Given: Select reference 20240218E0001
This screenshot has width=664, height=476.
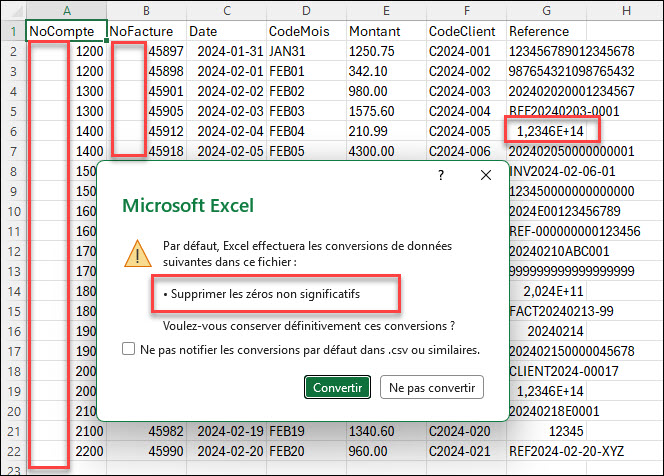Looking at the screenshot, I should 554,411.
